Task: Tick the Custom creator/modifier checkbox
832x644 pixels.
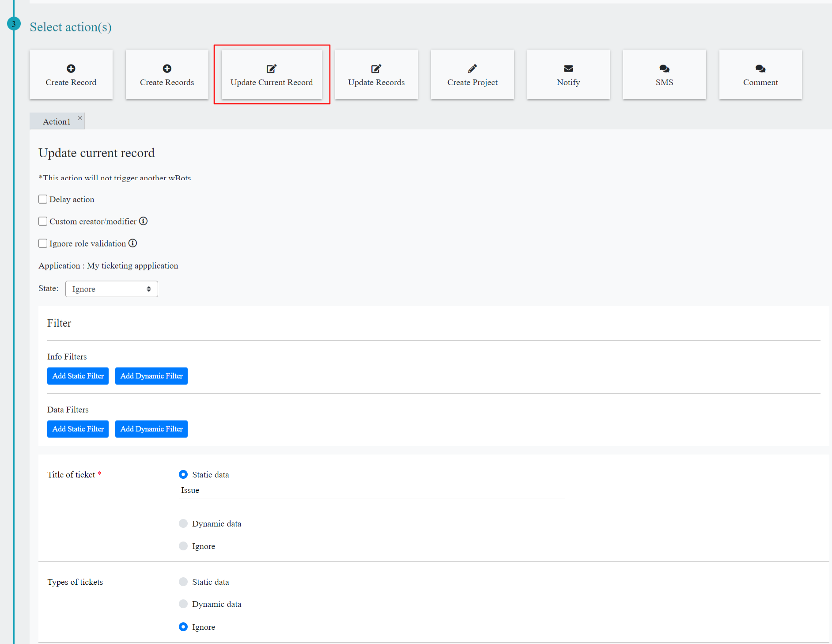Action: (43, 221)
